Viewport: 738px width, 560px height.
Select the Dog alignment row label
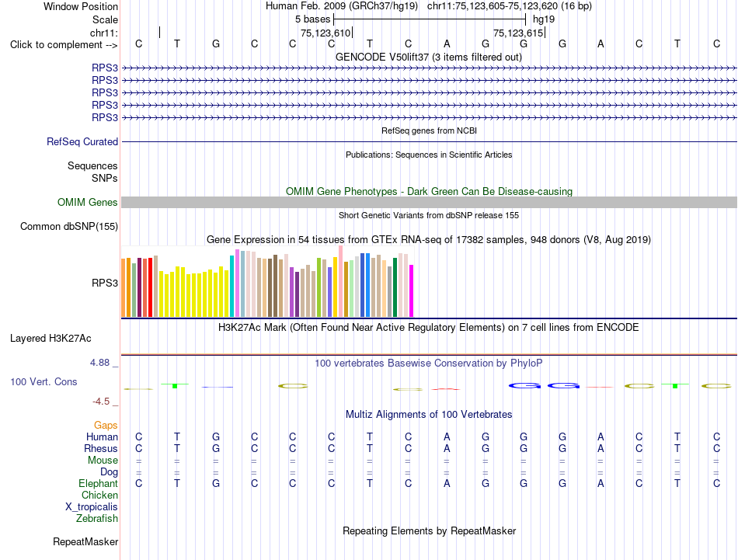[109, 472]
